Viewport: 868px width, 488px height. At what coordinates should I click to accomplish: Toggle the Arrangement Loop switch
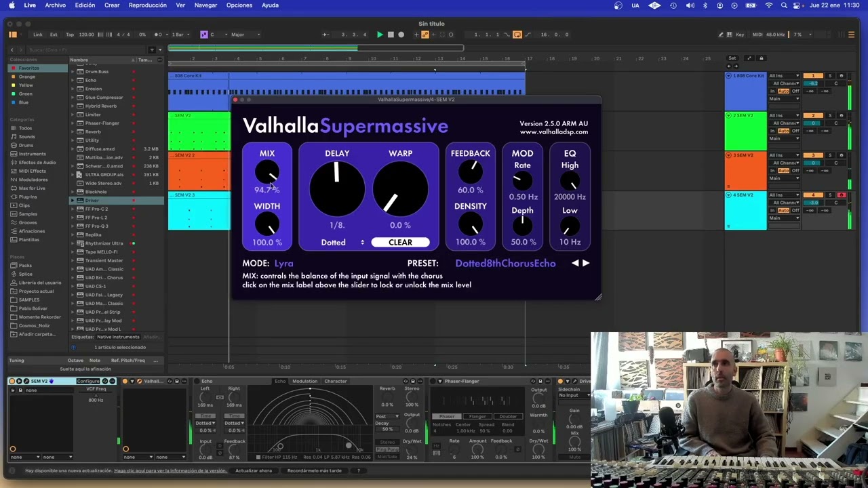point(517,35)
